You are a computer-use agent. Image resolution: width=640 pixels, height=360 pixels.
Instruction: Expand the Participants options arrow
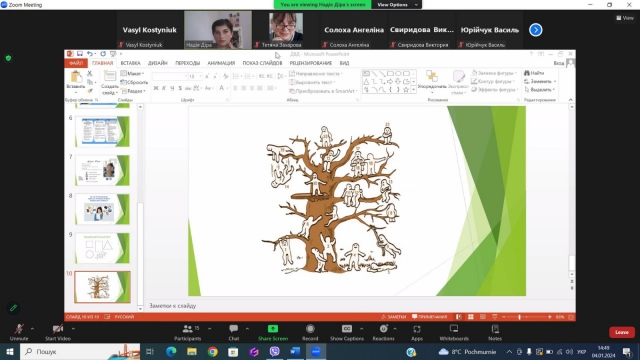[209, 329]
